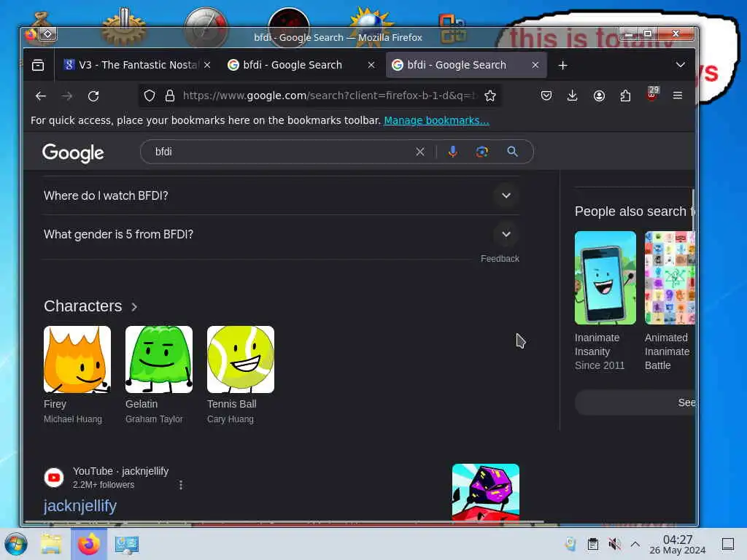Go back to the previous page
The height and width of the screenshot is (560, 747).
click(x=41, y=96)
